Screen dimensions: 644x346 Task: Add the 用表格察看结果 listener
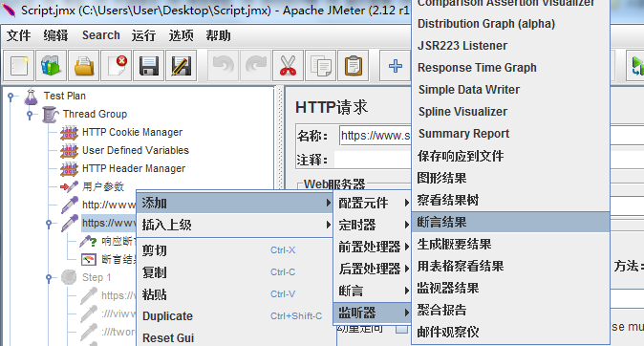(x=510, y=266)
